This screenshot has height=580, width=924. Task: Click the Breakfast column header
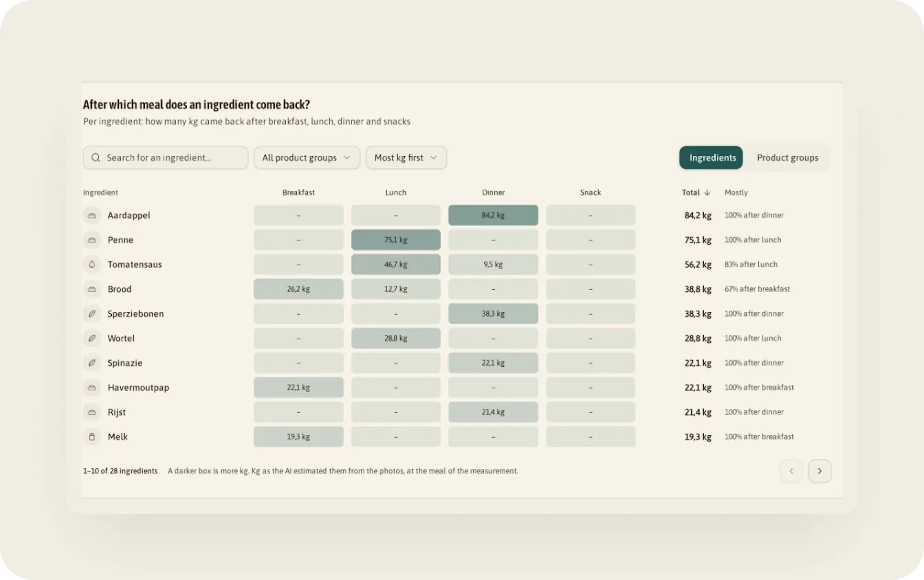click(x=299, y=192)
